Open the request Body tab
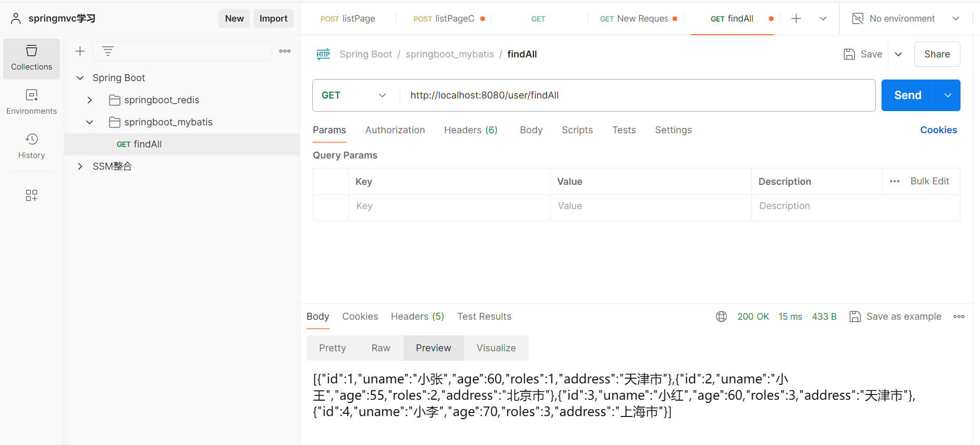 (531, 130)
